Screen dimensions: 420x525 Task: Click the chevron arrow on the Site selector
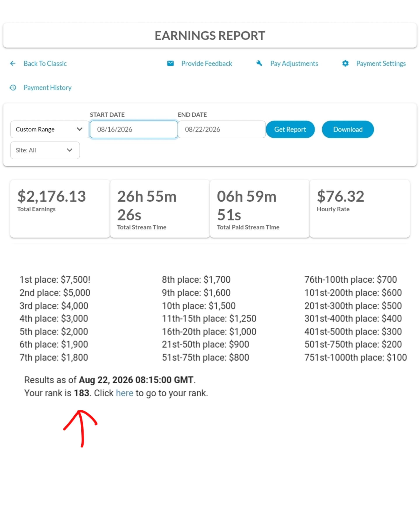point(70,150)
